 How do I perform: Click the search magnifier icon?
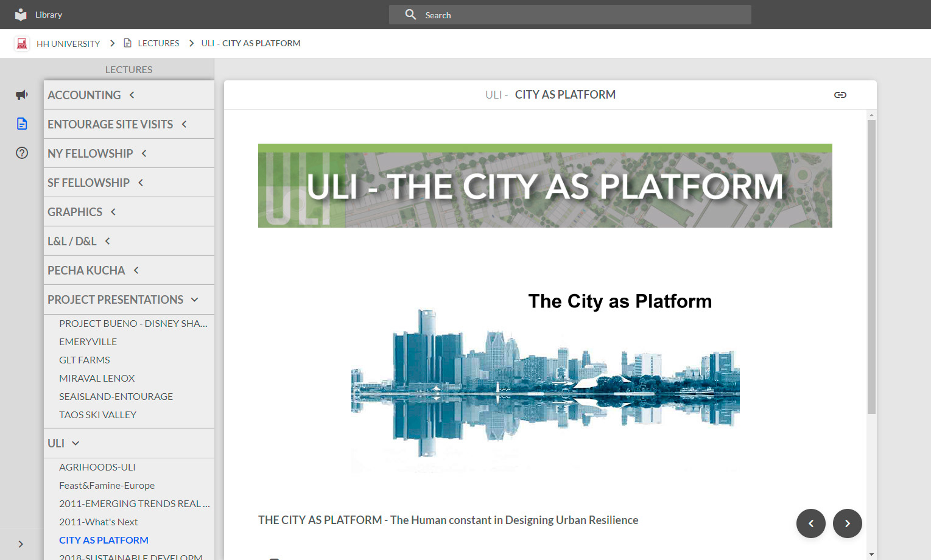coord(411,15)
